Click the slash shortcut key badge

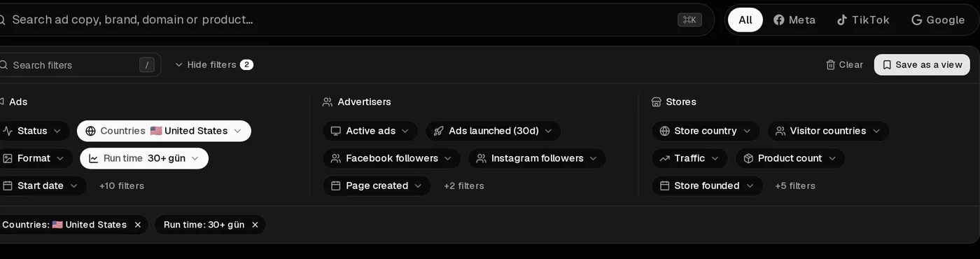click(146, 65)
